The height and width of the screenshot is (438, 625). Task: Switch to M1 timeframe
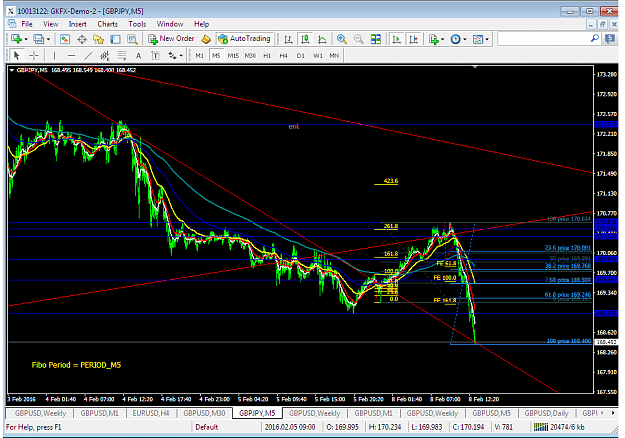[200, 55]
